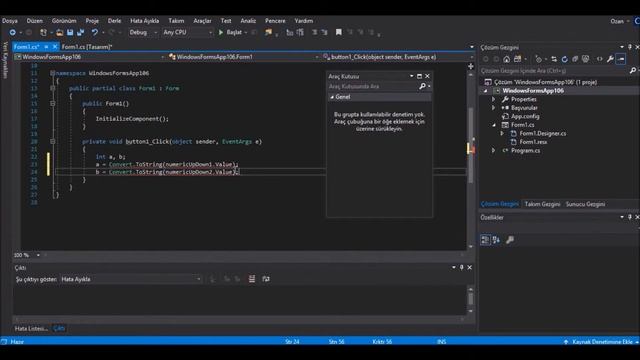The width and height of the screenshot is (640, 360).
Task: Click the sync with active document icon
Action: 554,59
